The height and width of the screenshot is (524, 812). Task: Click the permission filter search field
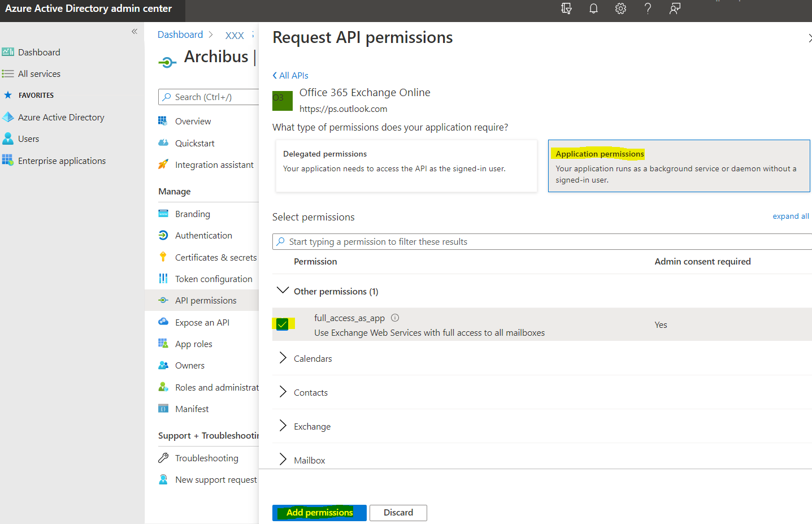(452, 241)
